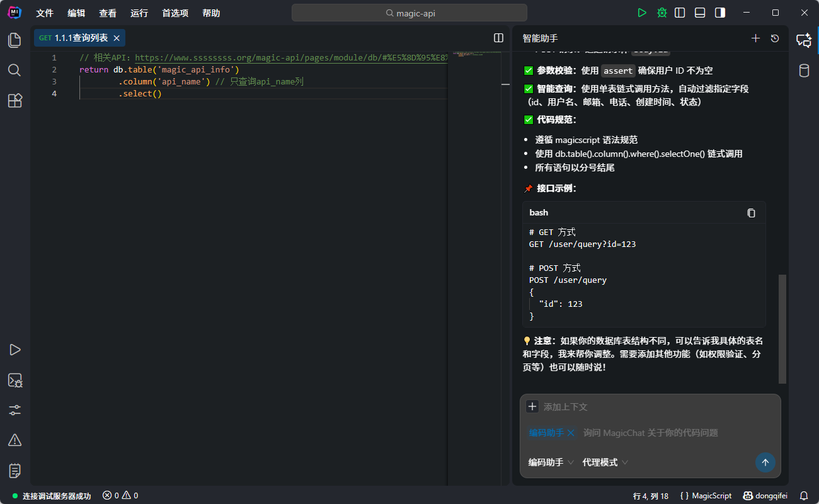Click the 所有语句以分号结尾 bullet
This screenshot has height=504, width=819.
575,168
